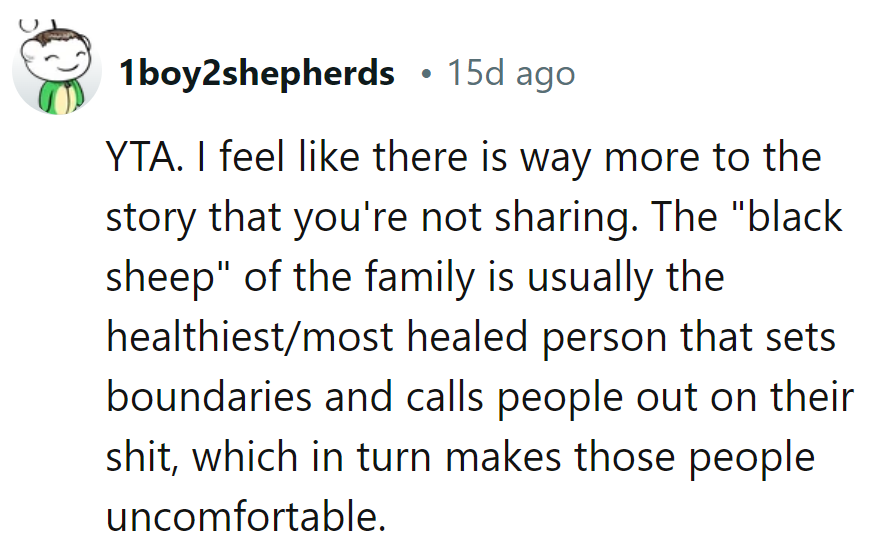The image size is (878, 553).
Task: Click the word "story" in the comment
Action: pyautogui.click(x=149, y=217)
